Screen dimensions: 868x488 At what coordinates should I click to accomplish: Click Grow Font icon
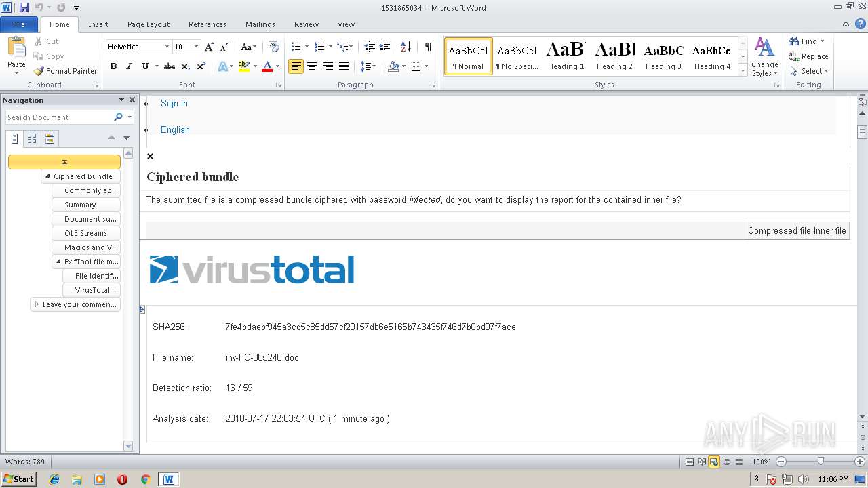(209, 47)
